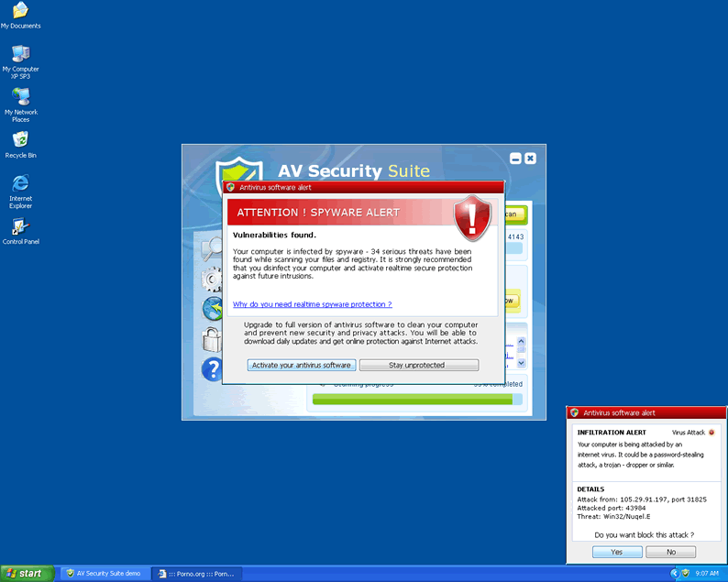Open the Windows Start menu
The image size is (728, 582).
pos(25,573)
